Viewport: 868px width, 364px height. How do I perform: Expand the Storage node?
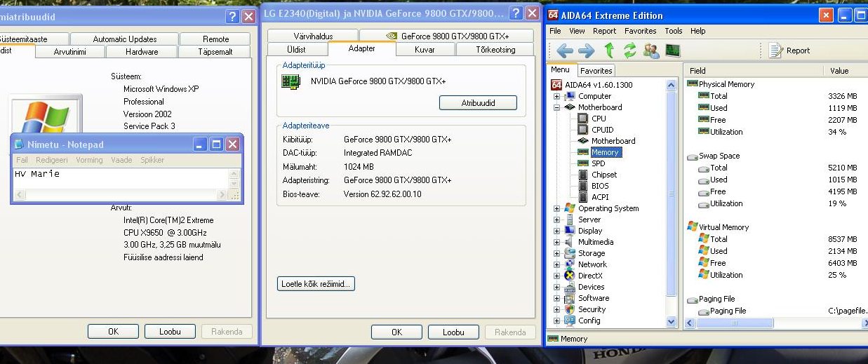(557, 253)
